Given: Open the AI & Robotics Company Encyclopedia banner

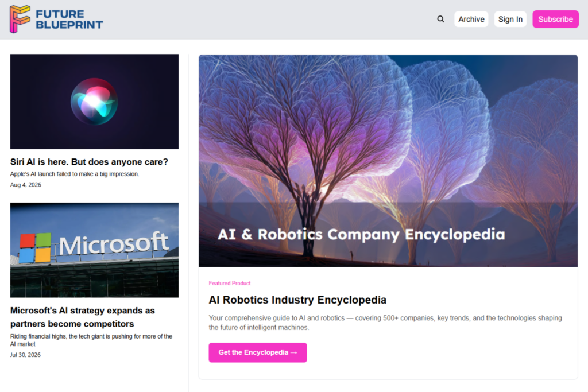Looking at the screenshot, I should (x=388, y=161).
